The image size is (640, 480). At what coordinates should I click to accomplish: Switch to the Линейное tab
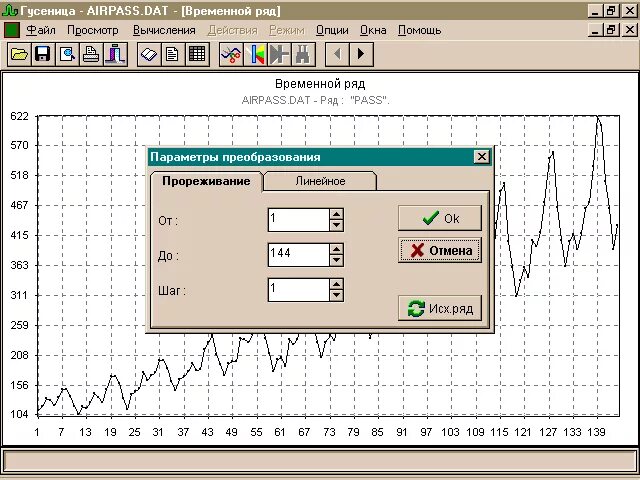(x=320, y=181)
